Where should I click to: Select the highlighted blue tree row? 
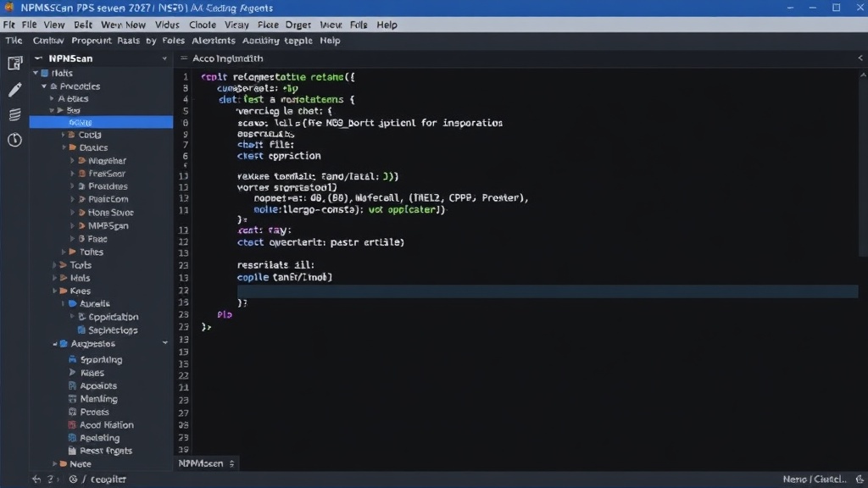pos(102,122)
